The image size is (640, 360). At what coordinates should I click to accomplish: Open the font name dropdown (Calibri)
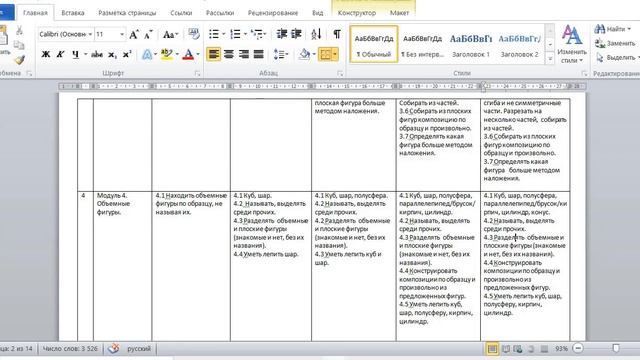point(90,34)
